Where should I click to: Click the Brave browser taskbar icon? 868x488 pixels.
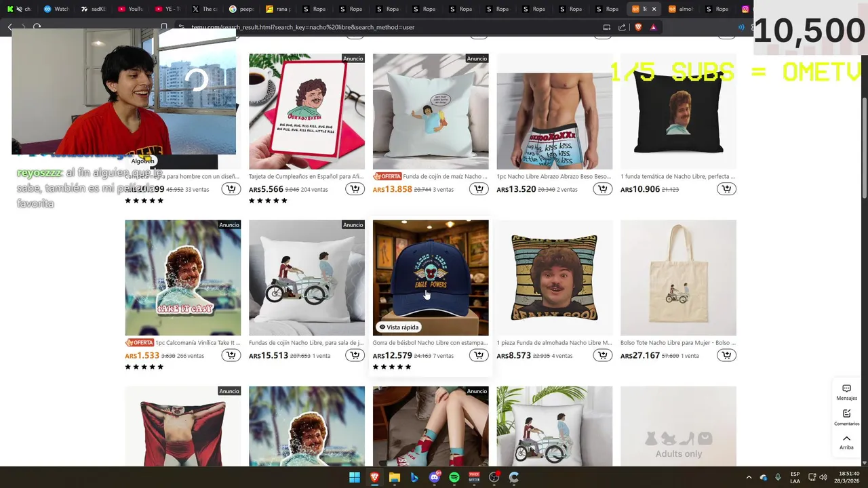coord(374,477)
